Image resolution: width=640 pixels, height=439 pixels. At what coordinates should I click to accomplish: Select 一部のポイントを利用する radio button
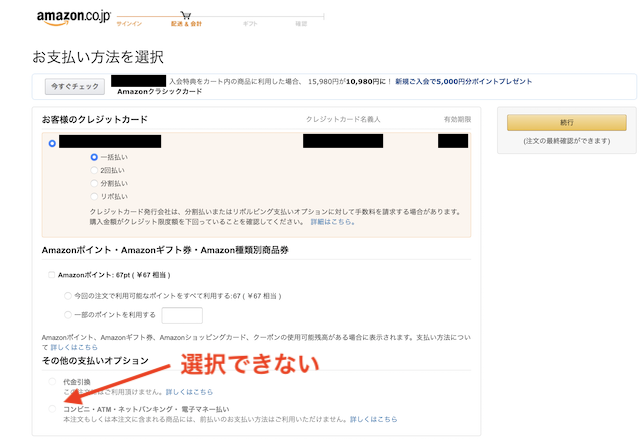[68, 315]
